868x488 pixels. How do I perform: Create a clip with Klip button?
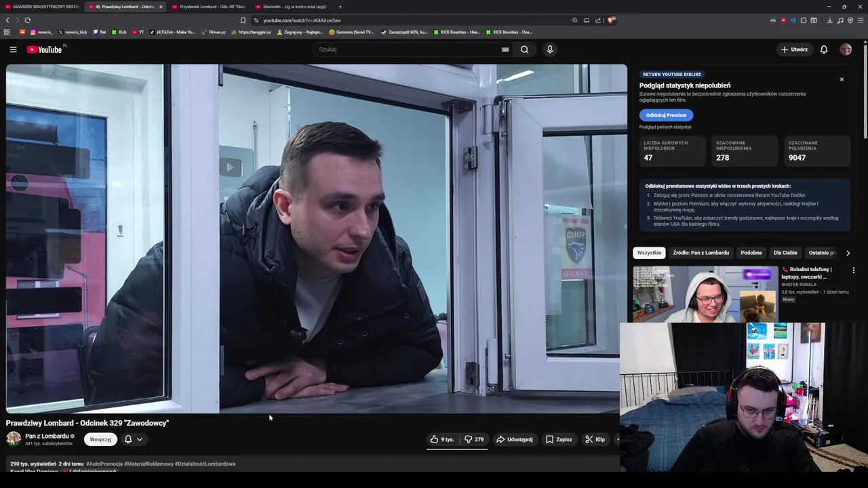(595, 439)
